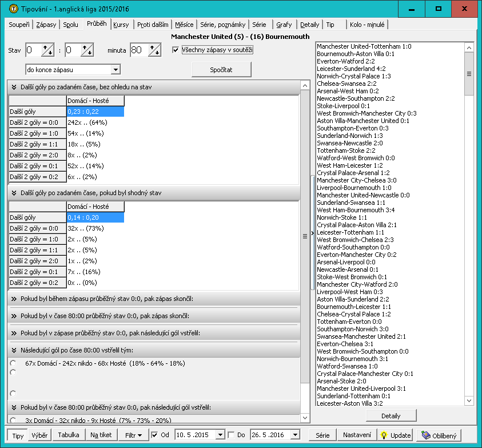Click the home Stav score input field
482x448 pixels.
34,50
